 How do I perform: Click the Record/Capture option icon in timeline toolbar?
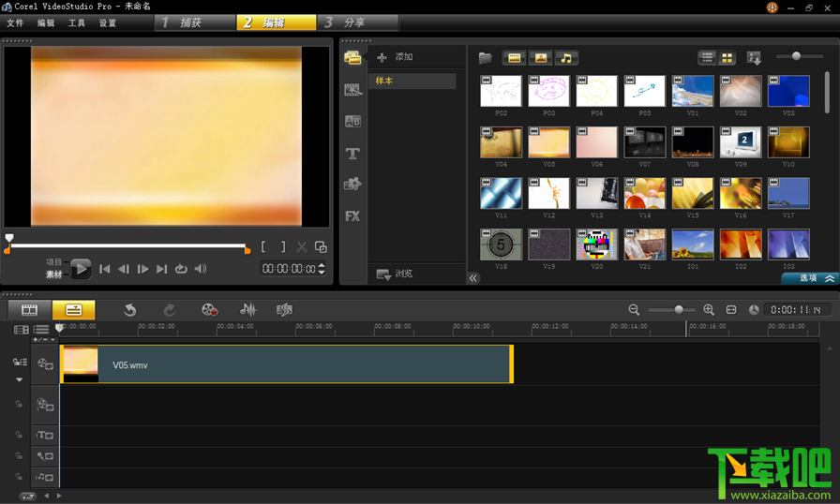[209, 310]
